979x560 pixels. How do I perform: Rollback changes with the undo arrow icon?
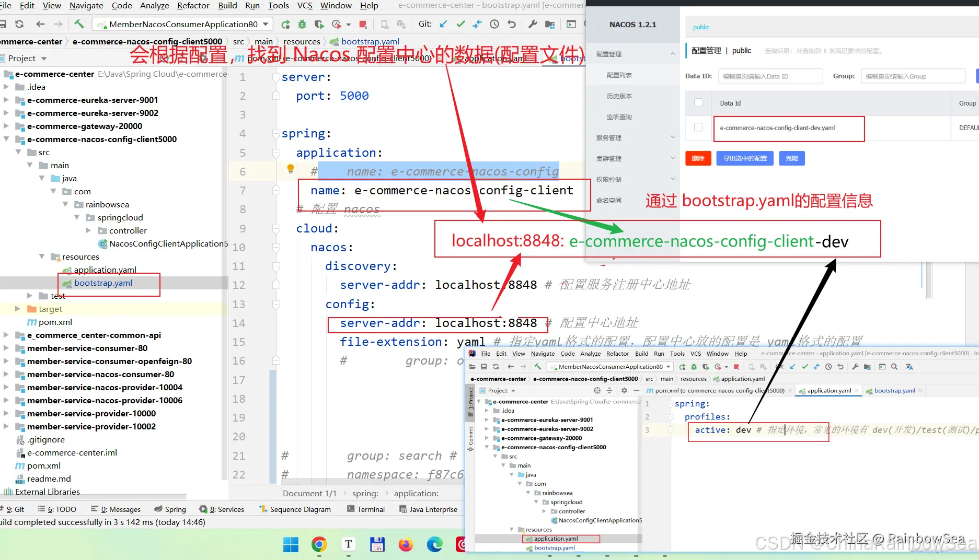pos(512,24)
